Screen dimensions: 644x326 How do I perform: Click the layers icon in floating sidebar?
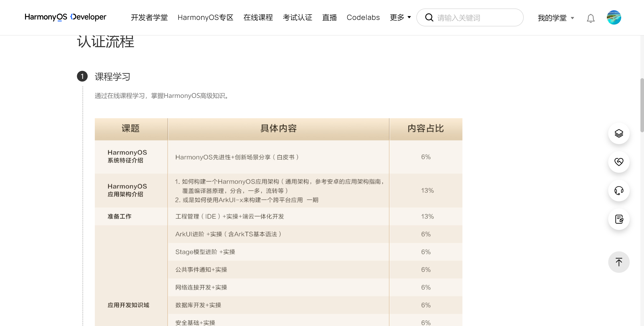[619, 133]
